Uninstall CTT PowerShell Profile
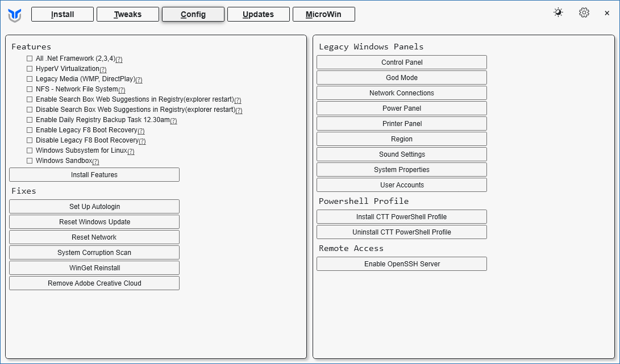 (x=402, y=232)
